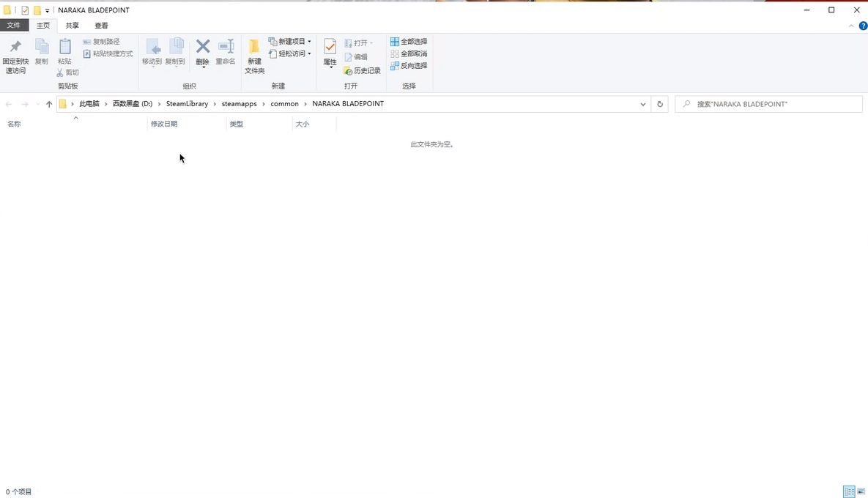The image size is (868, 498).
Task: Focus the search NARAKA BLADEPOINT box
Action: tap(768, 104)
